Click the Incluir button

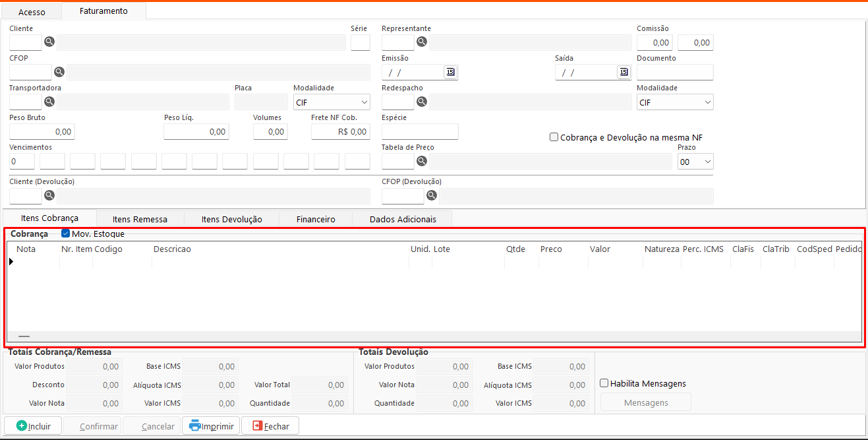tap(33, 426)
